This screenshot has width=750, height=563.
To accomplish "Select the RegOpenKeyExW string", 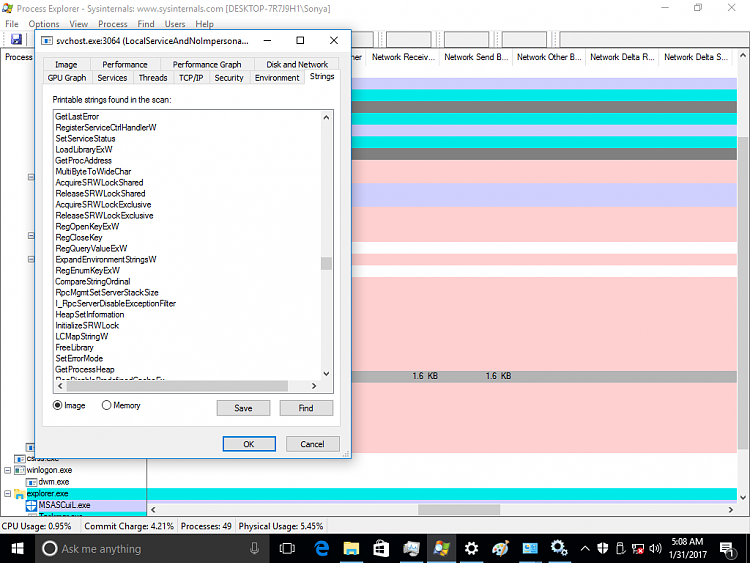I will (87, 227).
